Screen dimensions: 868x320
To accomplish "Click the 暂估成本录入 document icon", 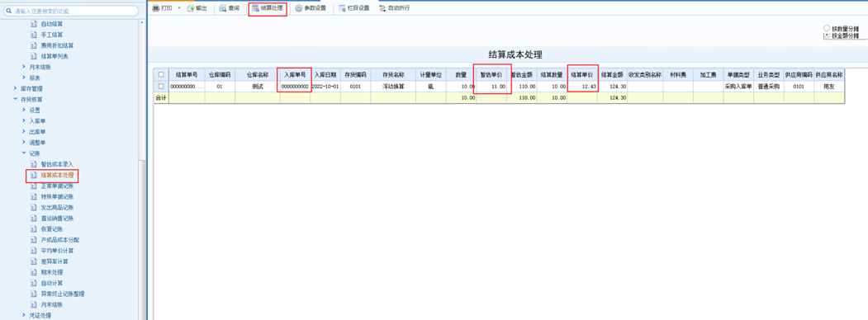I will [x=34, y=164].
